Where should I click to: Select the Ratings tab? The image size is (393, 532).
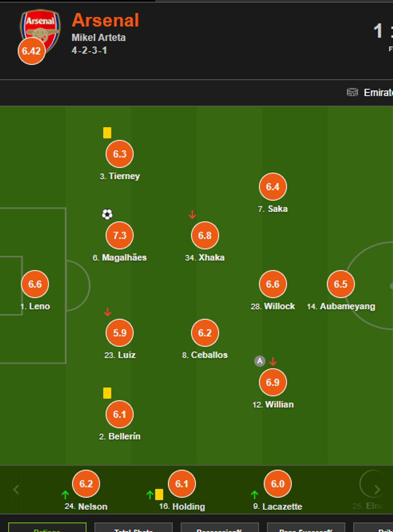pos(47,528)
